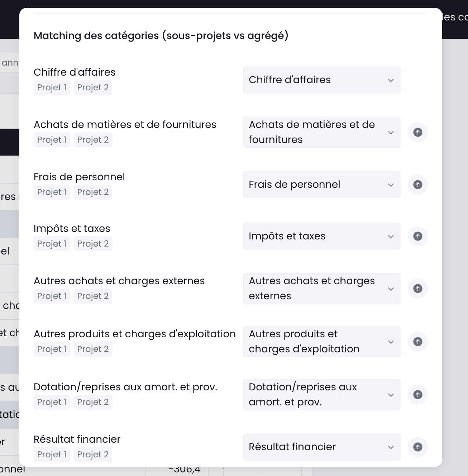Click Projet 2 under Dotation/reprises aux amort.
Screen dimensions: 468x476
(93, 402)
